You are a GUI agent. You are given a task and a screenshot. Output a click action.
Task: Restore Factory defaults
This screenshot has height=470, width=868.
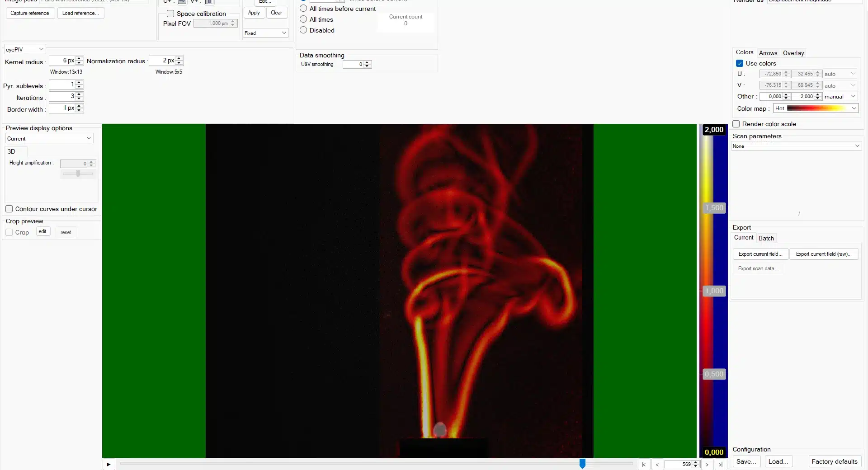pyautogui.click(x=834, y=461)
